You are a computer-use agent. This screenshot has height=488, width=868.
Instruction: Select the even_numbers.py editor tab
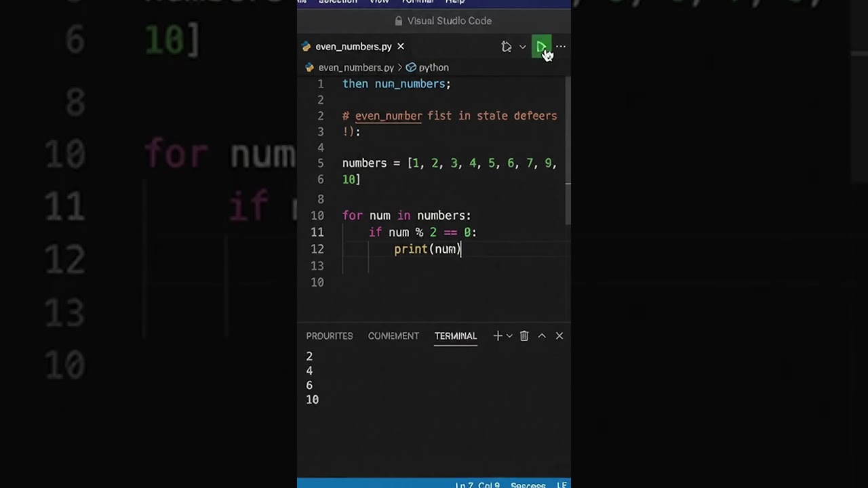tap(353, 46)
